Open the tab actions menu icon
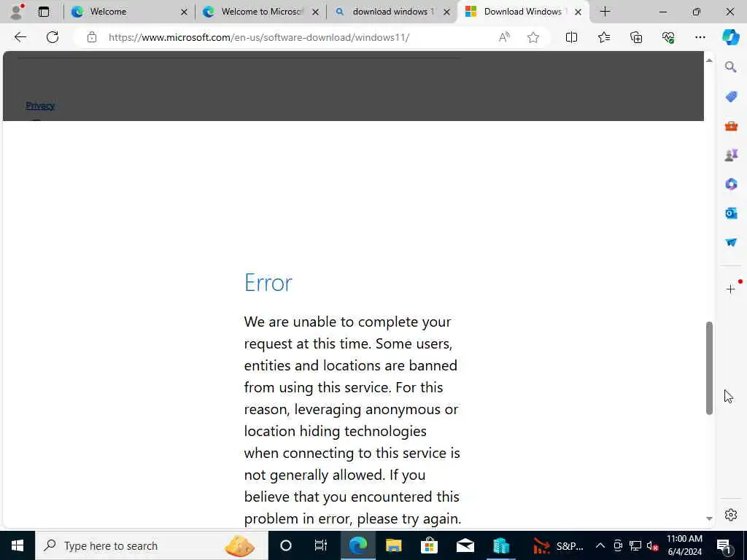Viewport: 747px width, 560px height. pyautogui.click(x=44, y=12)
